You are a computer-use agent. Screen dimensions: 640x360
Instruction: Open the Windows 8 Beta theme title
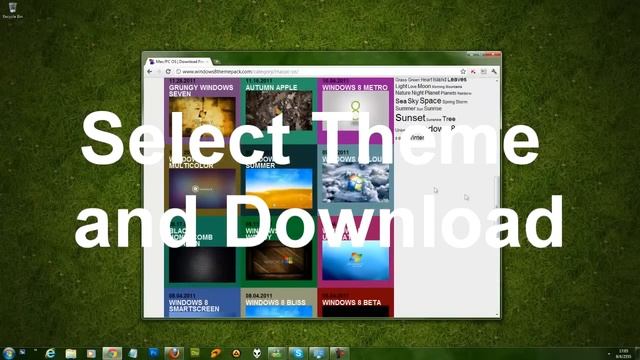[x=351, y=302]
